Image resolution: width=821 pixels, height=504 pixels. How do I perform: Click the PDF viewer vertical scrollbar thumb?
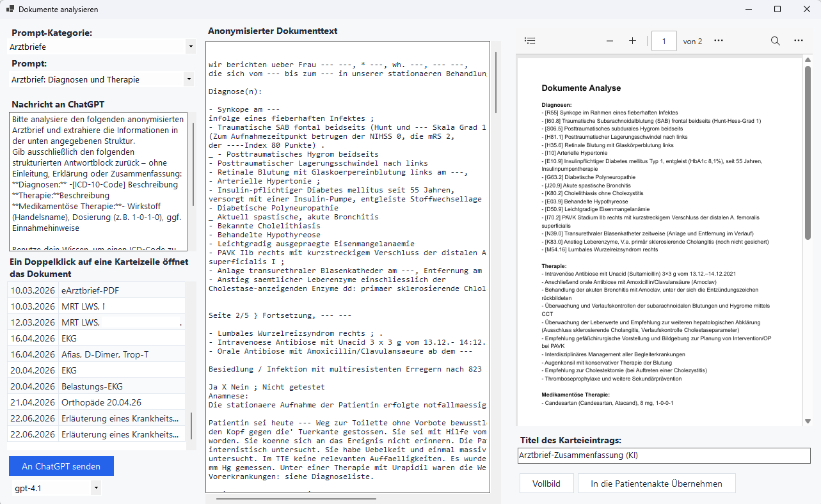808,152
